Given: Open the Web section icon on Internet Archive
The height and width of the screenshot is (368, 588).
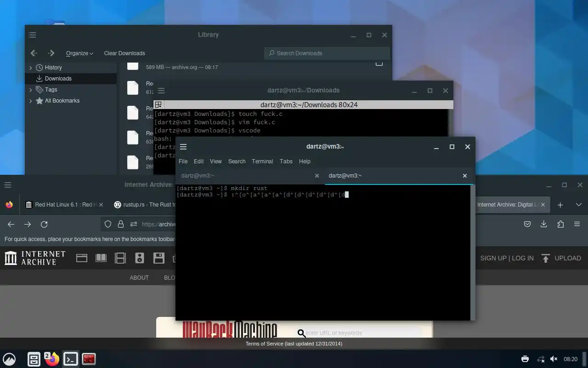Looking at the screenshot, I should (82, 258).
